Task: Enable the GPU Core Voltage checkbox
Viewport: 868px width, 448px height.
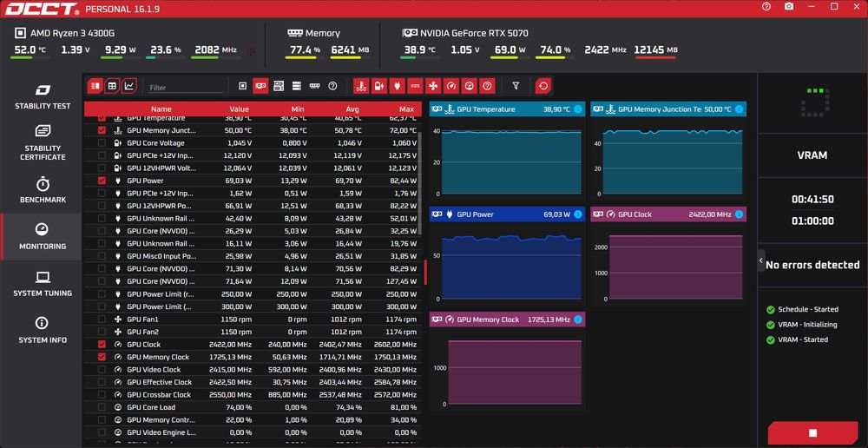Action: (102, 143)
